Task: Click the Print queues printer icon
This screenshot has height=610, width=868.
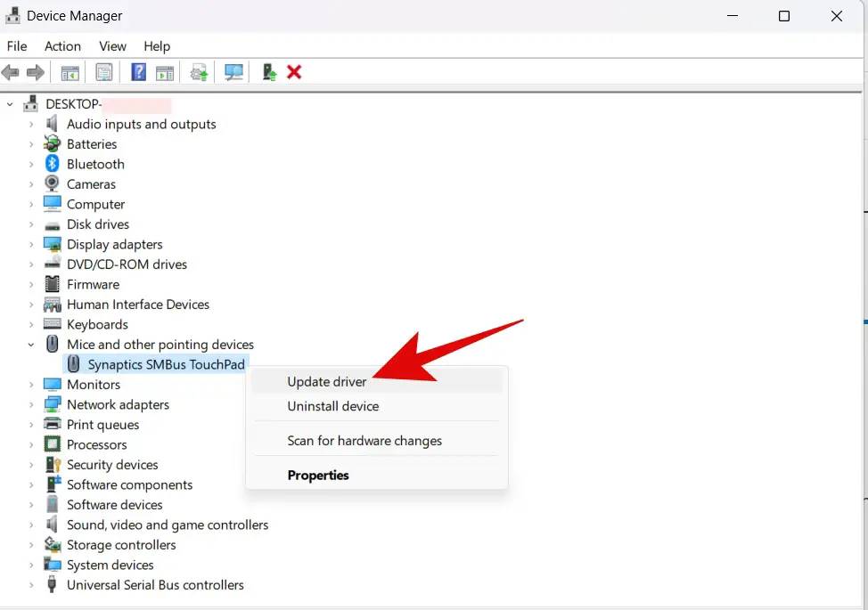Action: (x=52, y=424)
